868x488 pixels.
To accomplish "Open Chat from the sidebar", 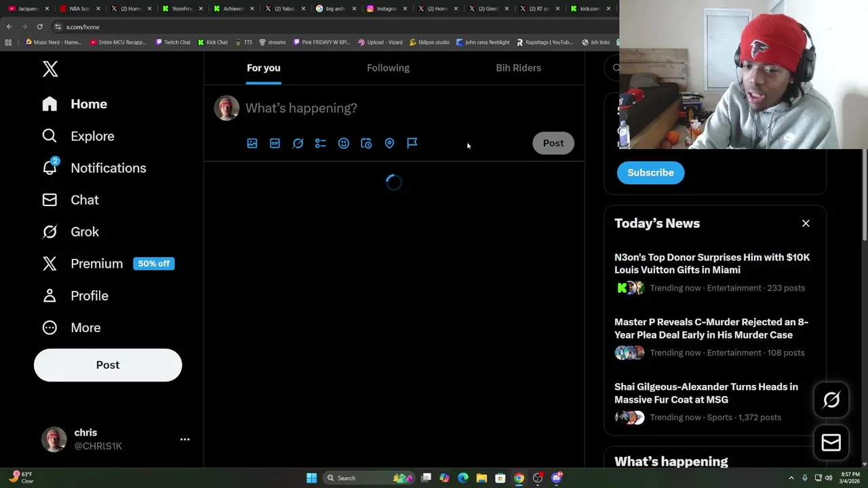I will tap(70, 200).
